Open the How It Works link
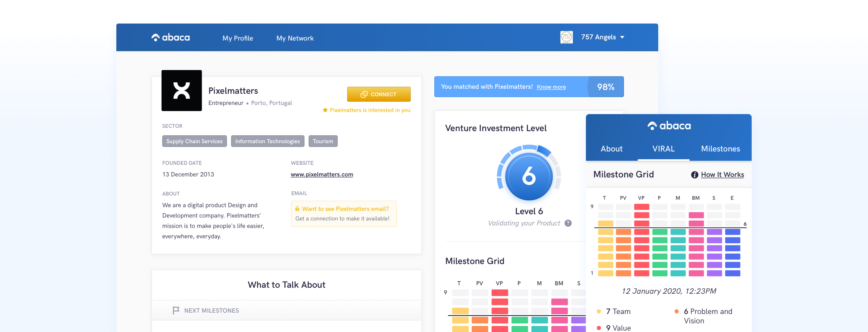 pyautogui.click(x=722, y=175)
